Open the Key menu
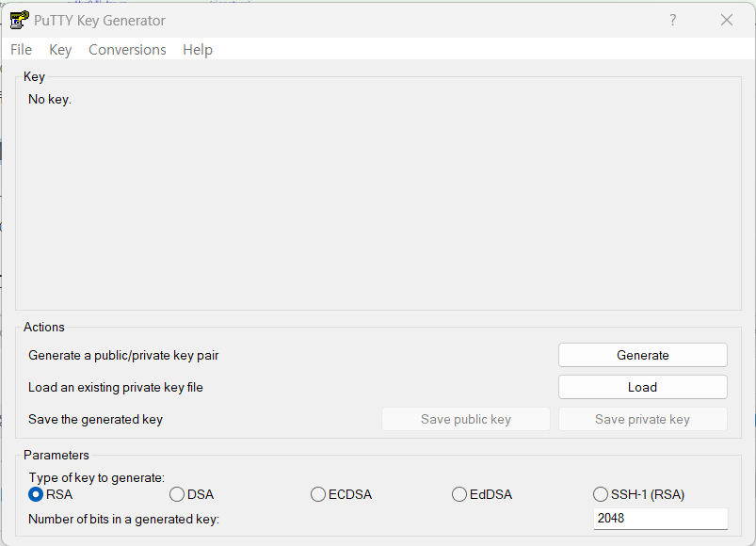 pyautogui.click(x=60, y=50)
